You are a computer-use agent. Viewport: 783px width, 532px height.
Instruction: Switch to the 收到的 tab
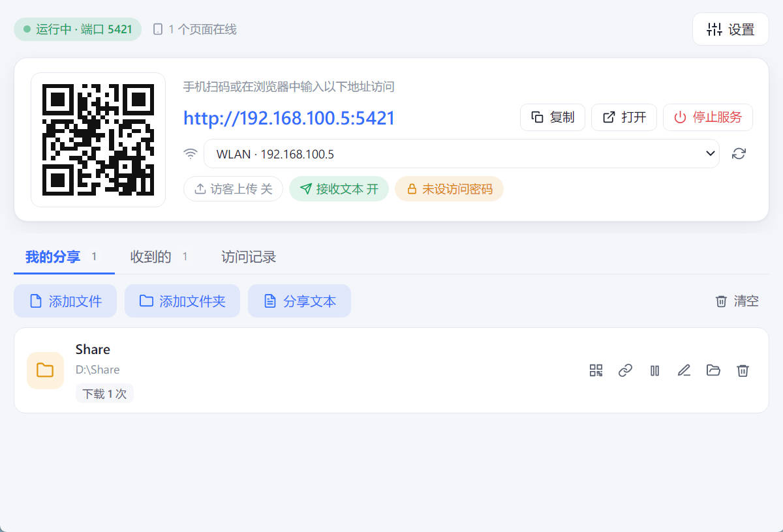[x=159, y=257]
